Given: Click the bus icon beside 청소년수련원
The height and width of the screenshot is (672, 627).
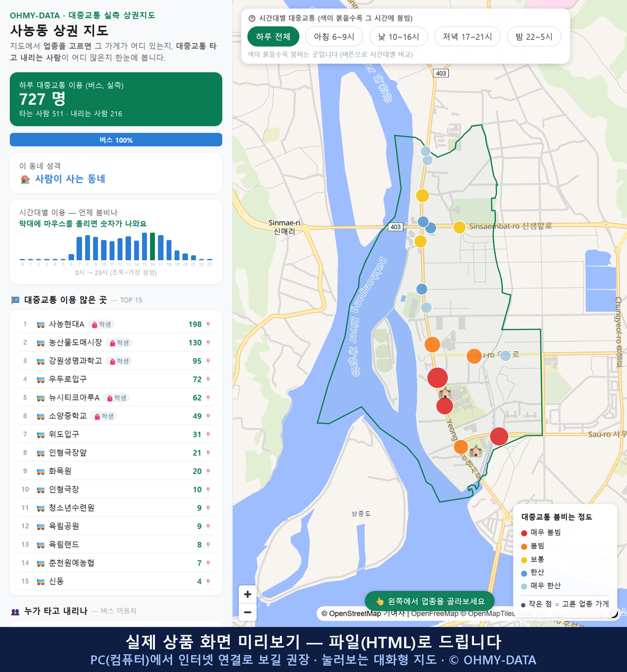Looking at the screenshot, I should click(41, 509).
